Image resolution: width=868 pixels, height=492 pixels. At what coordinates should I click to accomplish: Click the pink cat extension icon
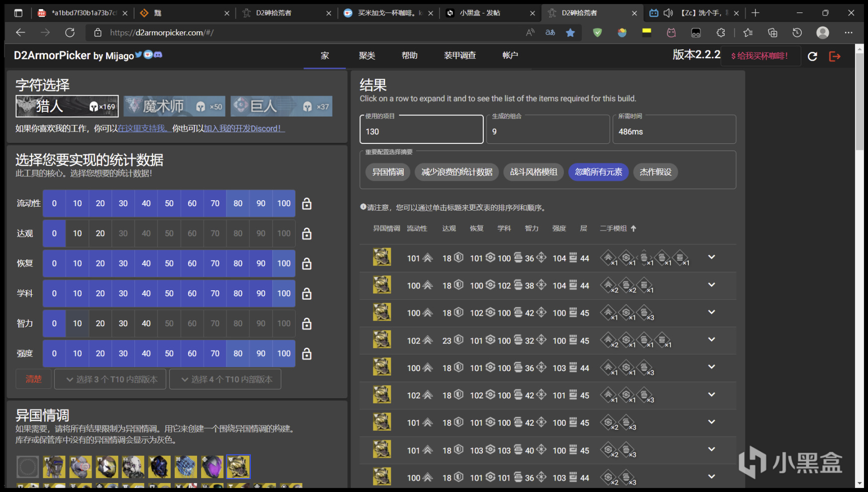671,32
